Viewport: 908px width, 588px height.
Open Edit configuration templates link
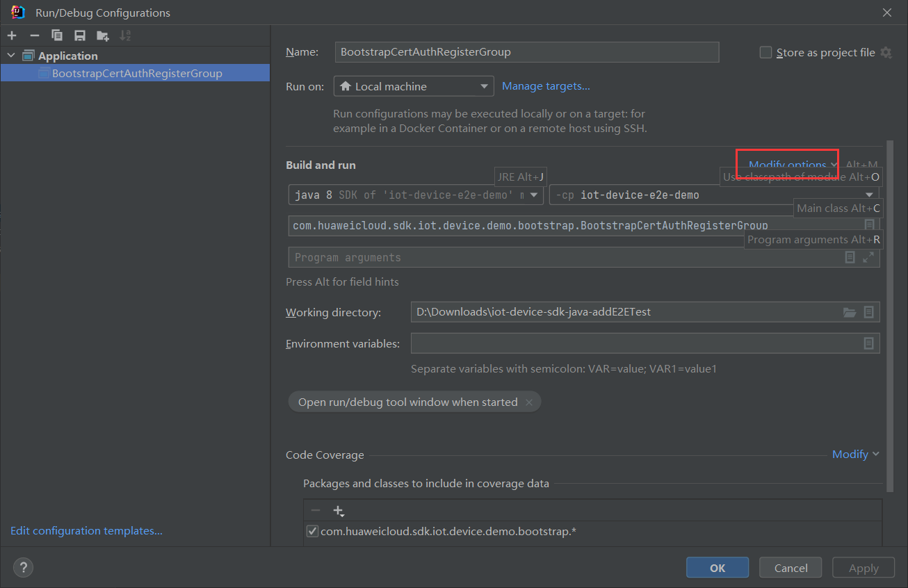point(86,531)
